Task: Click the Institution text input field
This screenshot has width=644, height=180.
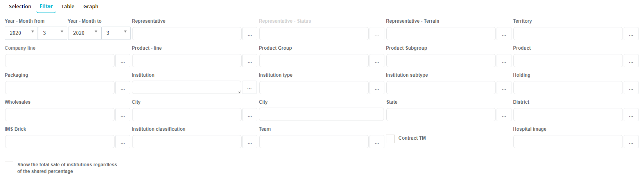Action: 186,88
